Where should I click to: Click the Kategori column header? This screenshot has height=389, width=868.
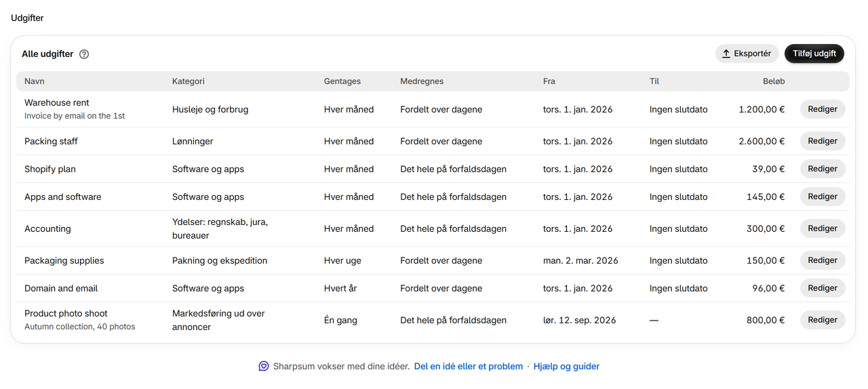coord(188,81)
